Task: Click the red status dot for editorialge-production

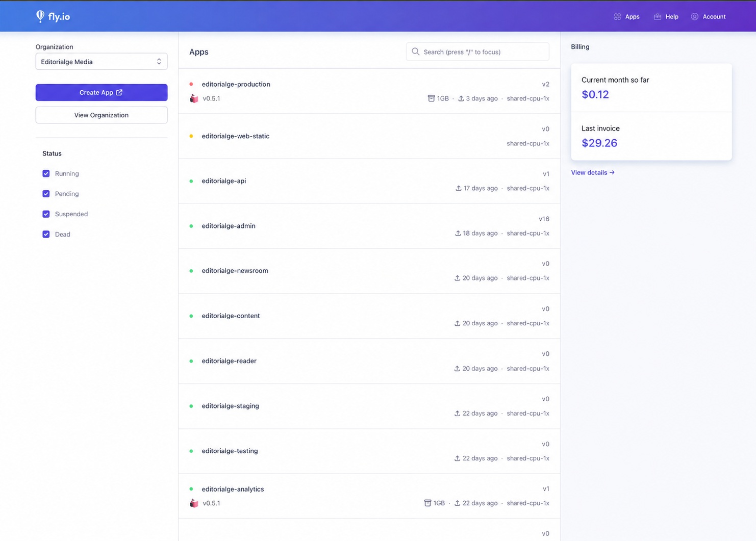Action: click(x=191, y=84)
